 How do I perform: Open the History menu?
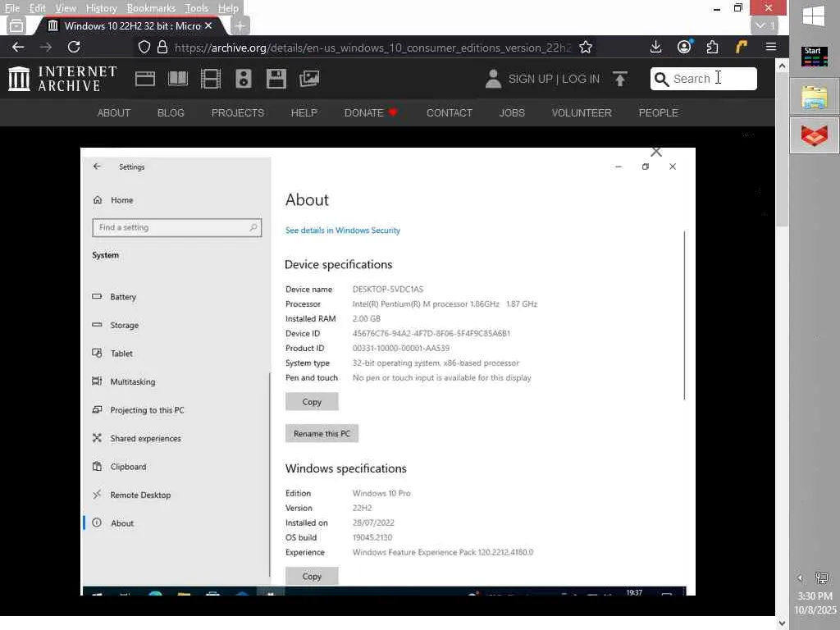click(101, 8)
